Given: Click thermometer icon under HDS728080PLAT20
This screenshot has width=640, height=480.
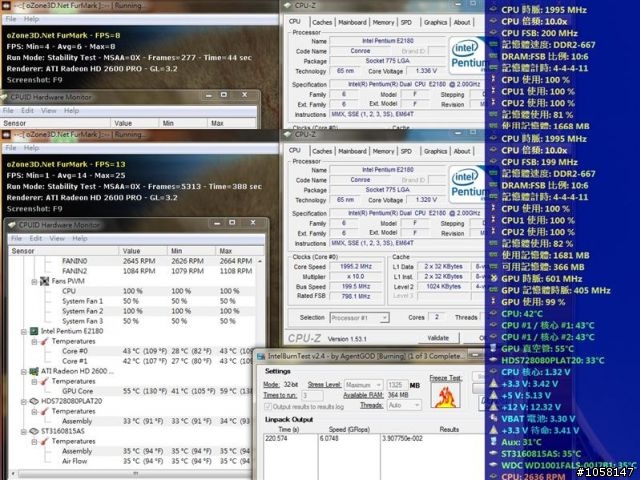Looking at the screenshot, I should tap(44, 411).
